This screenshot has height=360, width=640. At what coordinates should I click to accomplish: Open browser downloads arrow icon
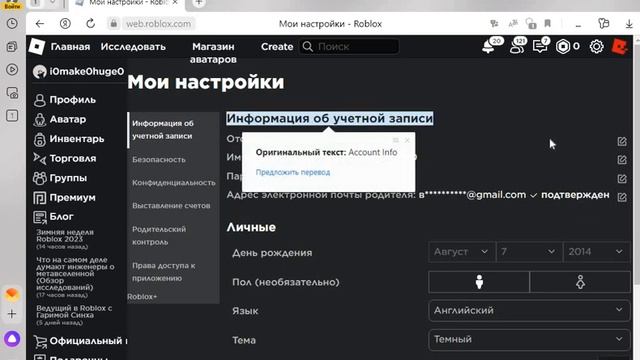(629, 24)
